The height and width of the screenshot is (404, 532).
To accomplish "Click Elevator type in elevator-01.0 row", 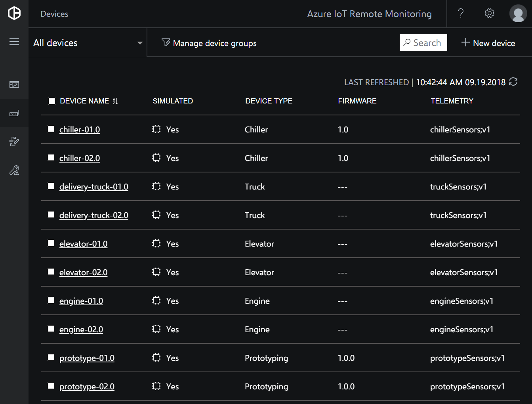I will 259,244.
